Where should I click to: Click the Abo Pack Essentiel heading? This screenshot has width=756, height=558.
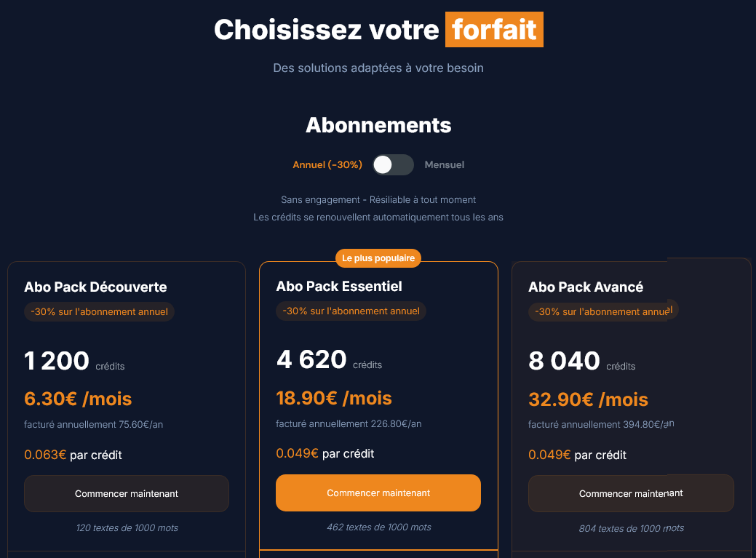pos(339,286)
